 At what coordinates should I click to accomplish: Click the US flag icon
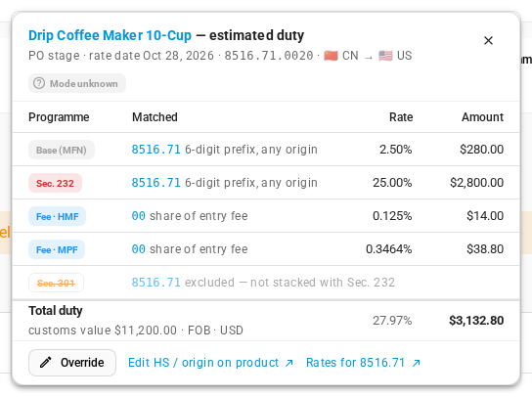pyautogui.click(x=385, y=56)
